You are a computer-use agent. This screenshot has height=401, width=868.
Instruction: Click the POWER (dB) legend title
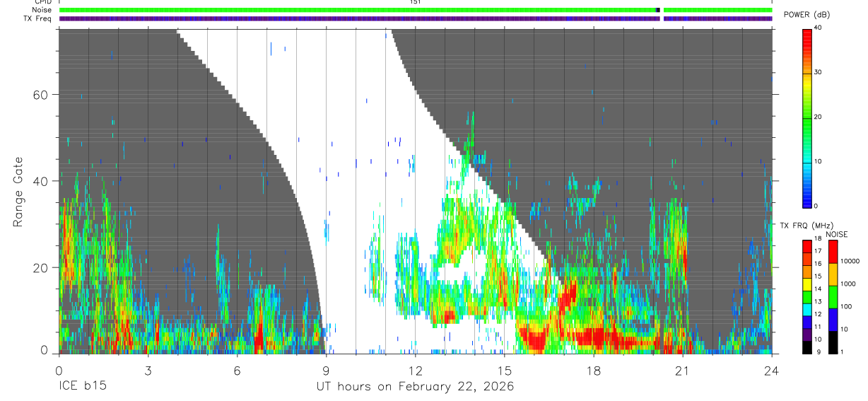[807, 15]
